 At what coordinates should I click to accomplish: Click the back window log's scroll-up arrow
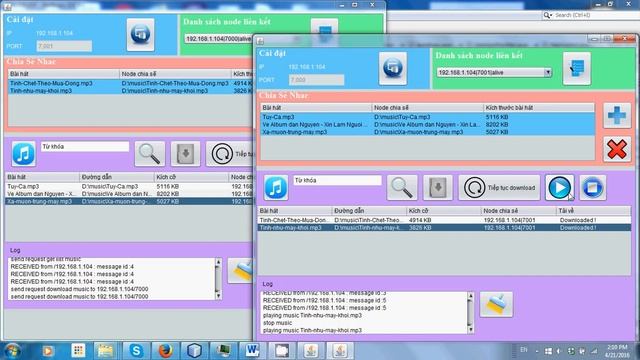pos(218,262)
